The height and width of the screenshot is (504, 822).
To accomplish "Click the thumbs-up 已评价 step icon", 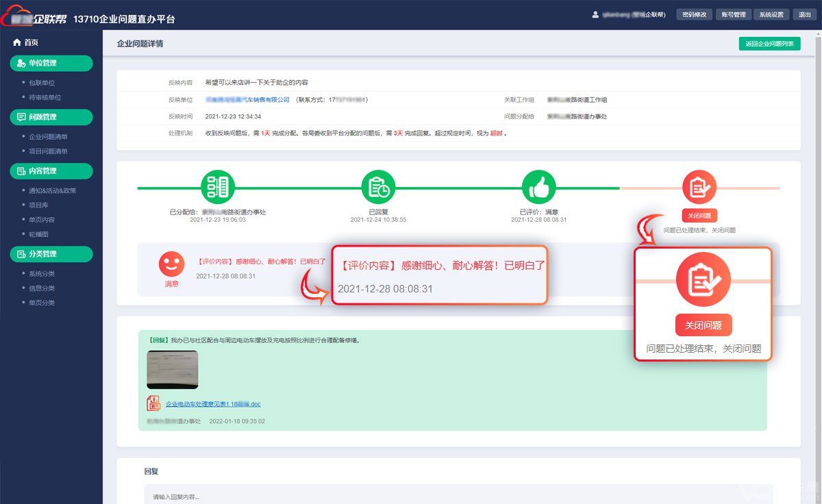I will pyautogui.click(x=539, y=187).
